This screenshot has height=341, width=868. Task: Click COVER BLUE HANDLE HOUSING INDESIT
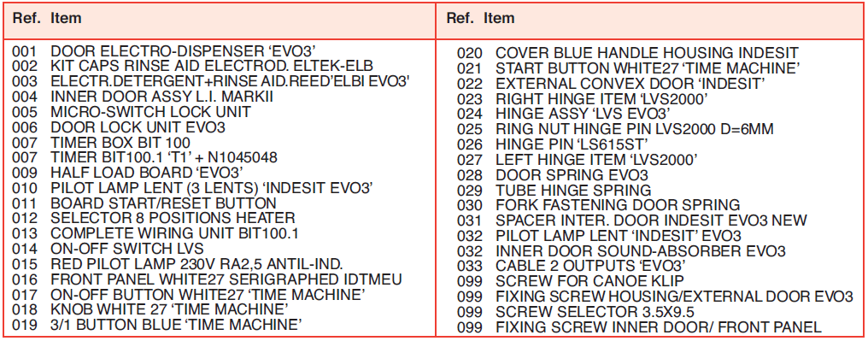click(x=628, y=53)
